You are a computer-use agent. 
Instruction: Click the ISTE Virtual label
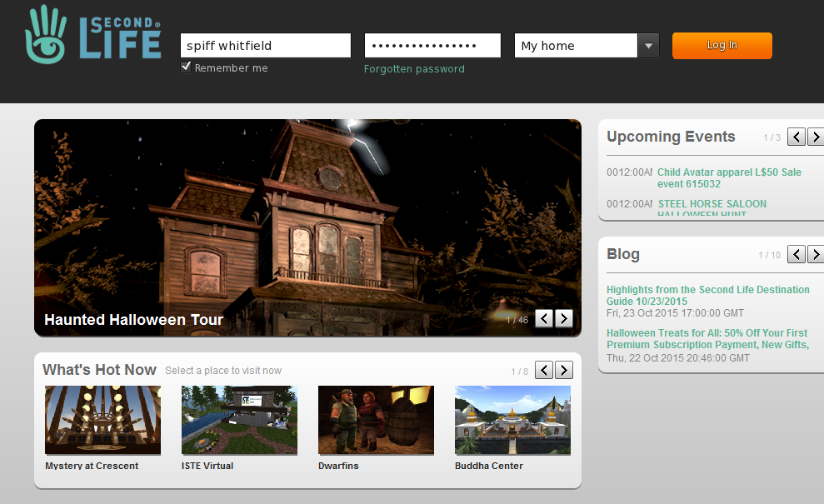click(207, 466)
